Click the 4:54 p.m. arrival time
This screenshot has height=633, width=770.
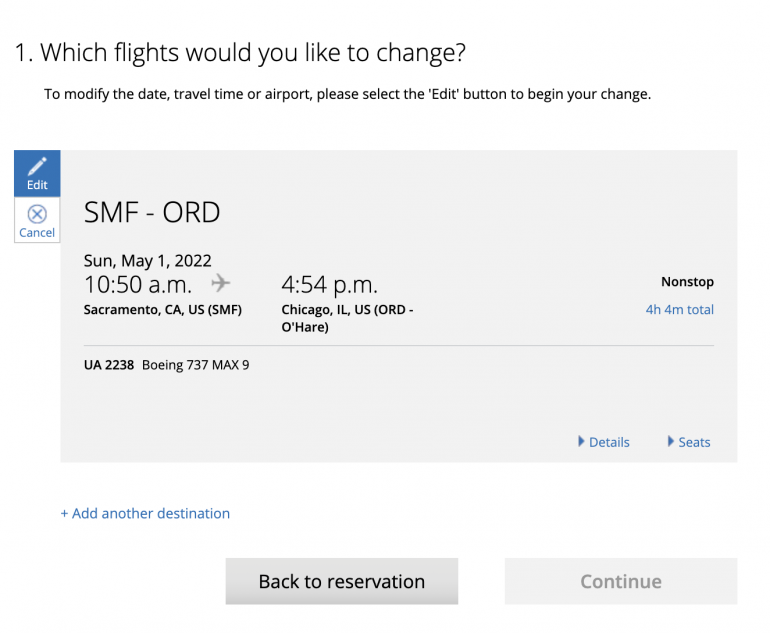329,284
